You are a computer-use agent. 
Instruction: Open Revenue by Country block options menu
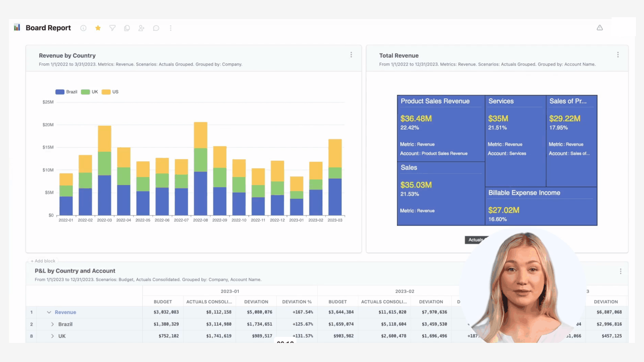point(351,55)
